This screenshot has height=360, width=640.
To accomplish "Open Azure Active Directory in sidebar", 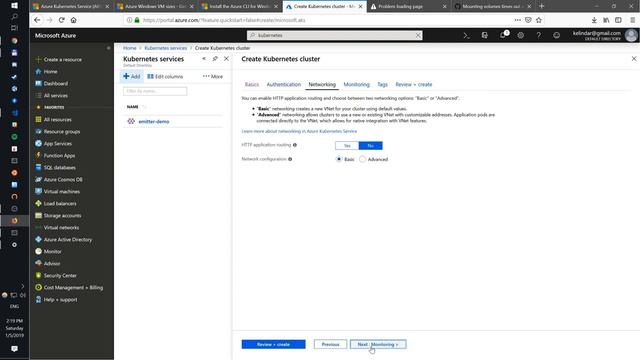I will [68, 240].
